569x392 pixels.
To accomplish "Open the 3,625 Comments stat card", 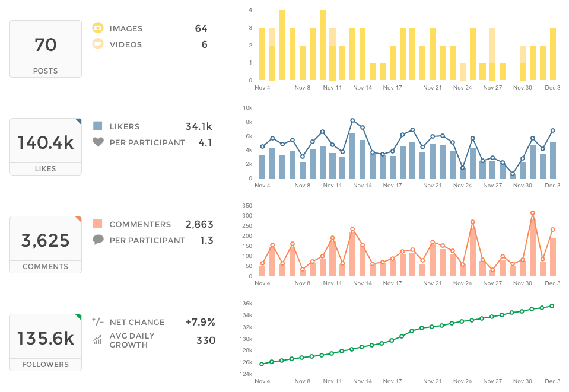I will pyautogui.click(x=46, y=245).
